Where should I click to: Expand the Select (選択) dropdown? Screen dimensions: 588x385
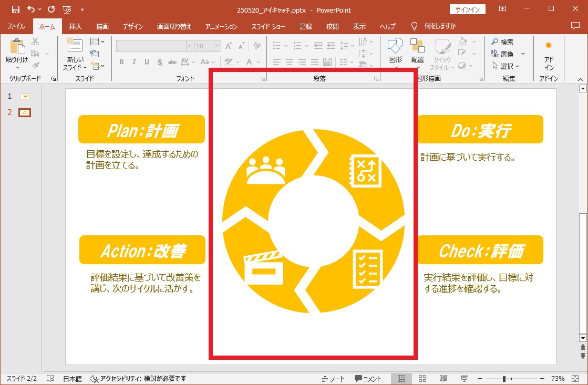pos(506,66)
